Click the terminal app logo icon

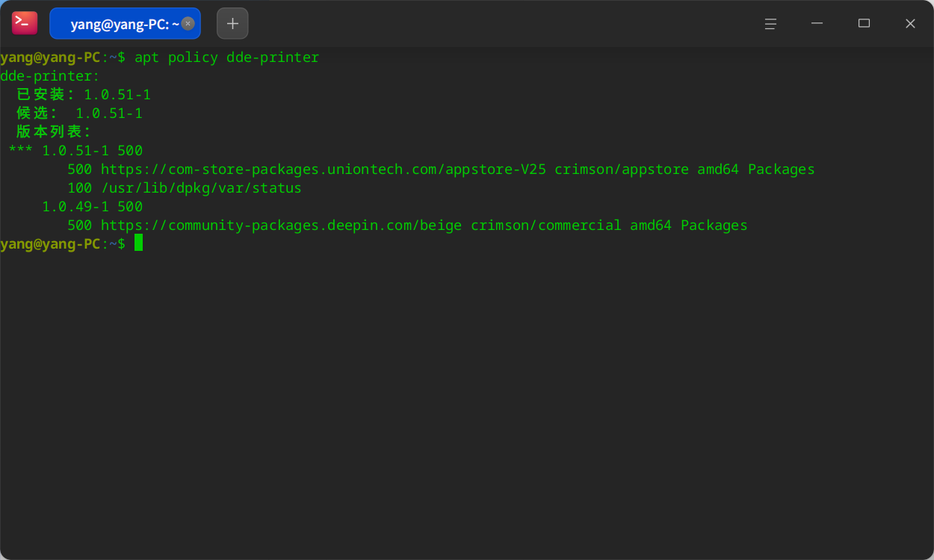click(x=25, y=23)
